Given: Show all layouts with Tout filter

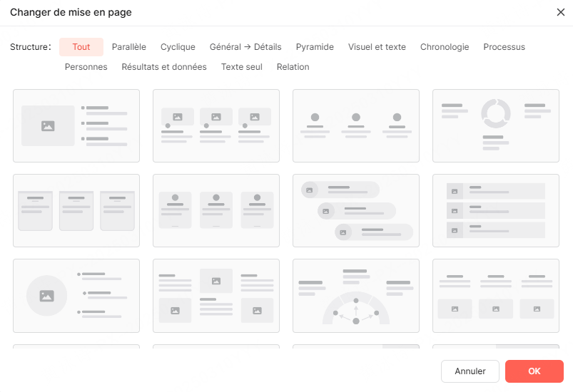Looking at the screenshot, I should click(x=81, y=47).
